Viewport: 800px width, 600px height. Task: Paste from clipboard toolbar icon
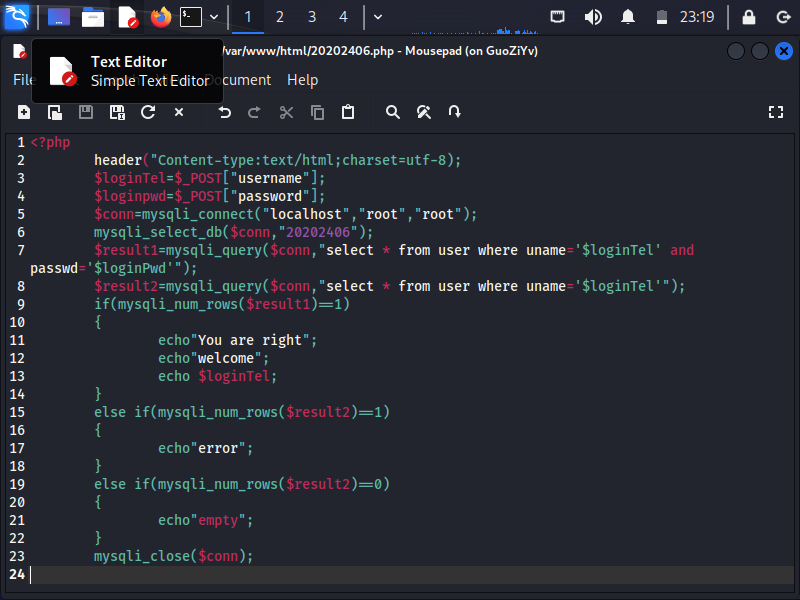point(348,112)
